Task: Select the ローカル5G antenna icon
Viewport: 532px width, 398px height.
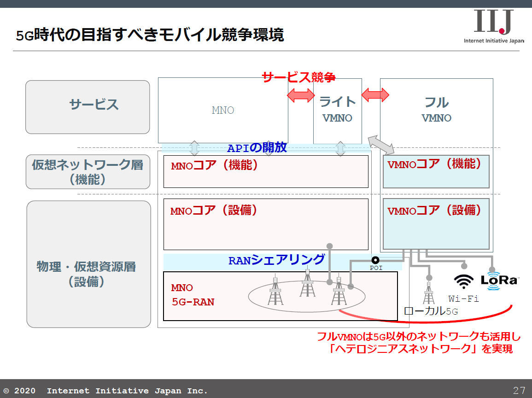Action: pos(428,293)
